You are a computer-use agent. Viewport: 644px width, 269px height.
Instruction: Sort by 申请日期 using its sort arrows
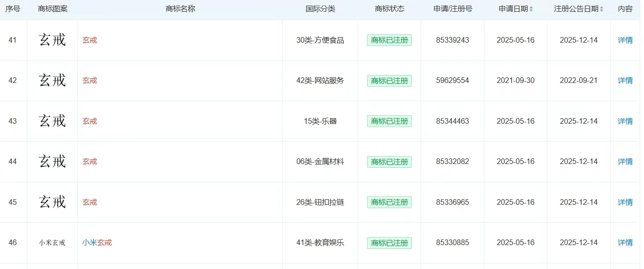[531, 9]
